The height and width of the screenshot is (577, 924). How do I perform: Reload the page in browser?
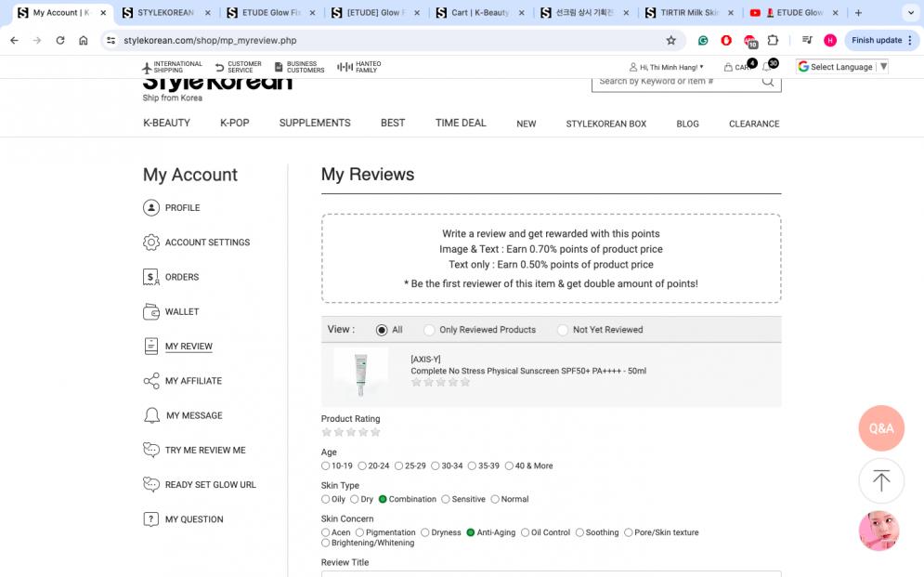(x=60, y=41)
